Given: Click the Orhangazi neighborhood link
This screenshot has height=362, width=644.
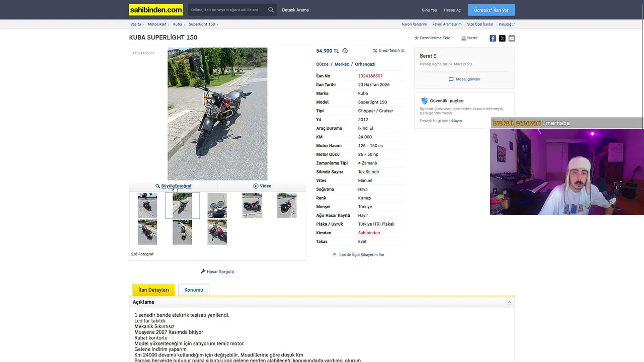Looking at the screenshot, I should click(365, 64).
